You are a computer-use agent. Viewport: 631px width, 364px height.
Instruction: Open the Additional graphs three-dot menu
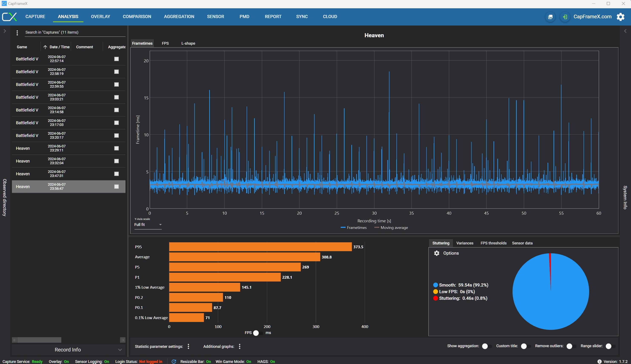(x=240, y=346)
